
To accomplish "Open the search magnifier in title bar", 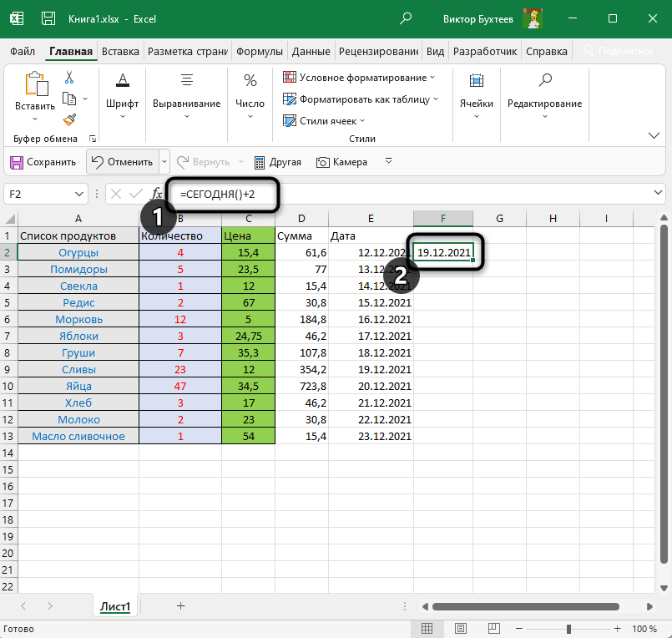I will (x=406, y=18).
